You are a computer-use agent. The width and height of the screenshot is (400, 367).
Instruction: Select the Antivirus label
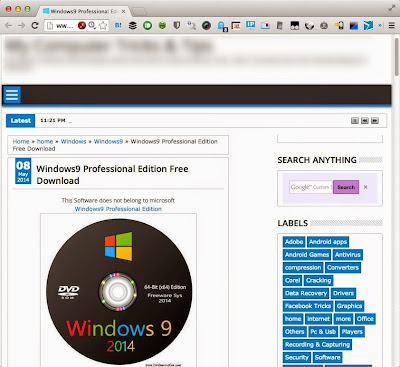348,255
